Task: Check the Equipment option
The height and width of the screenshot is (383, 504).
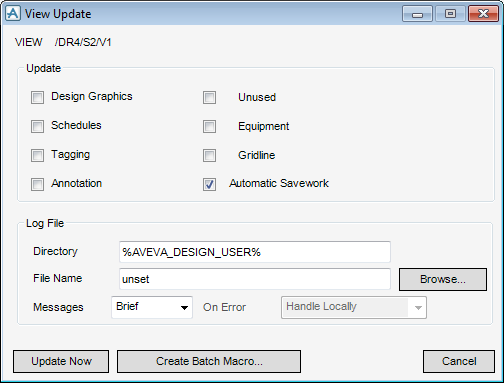Action: click(x=209, y=126)
